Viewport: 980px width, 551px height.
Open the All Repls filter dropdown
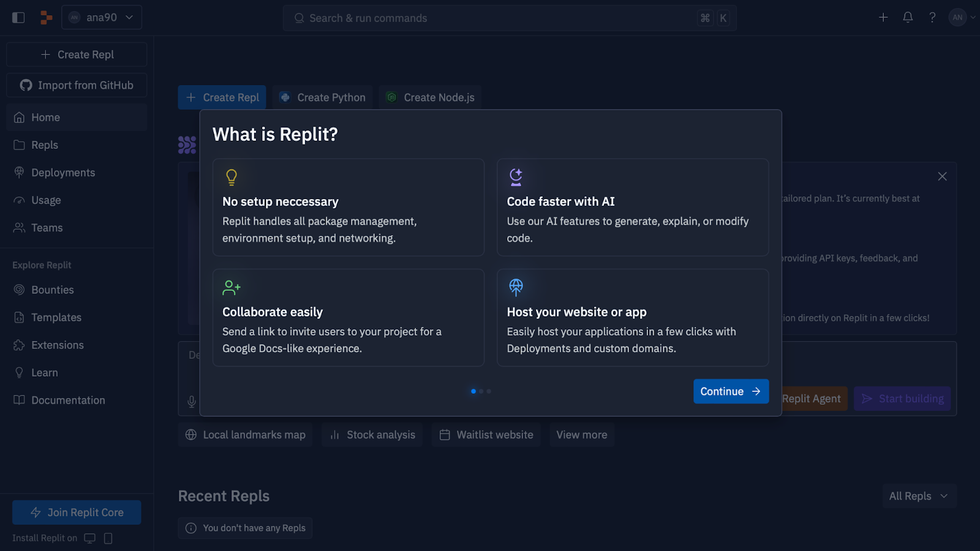pyautogui.click(x=919, y=496)
